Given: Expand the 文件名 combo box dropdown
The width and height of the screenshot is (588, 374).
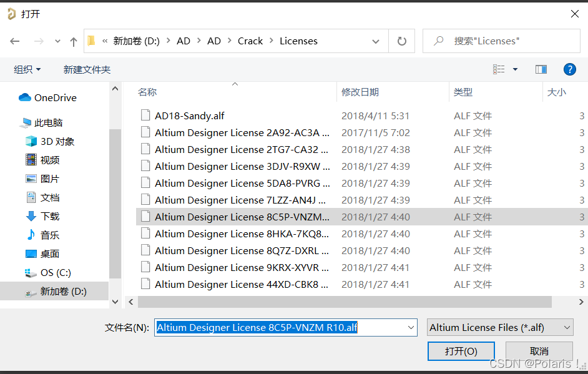Looking at the screenshot, I should (x=411, y=328).
